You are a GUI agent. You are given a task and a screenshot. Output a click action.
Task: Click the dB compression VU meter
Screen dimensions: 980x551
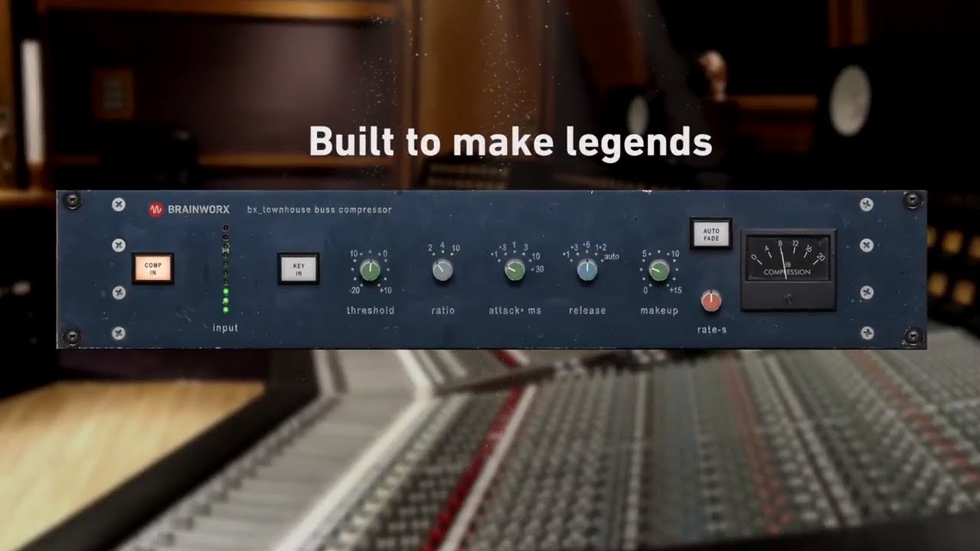(788, 269)
